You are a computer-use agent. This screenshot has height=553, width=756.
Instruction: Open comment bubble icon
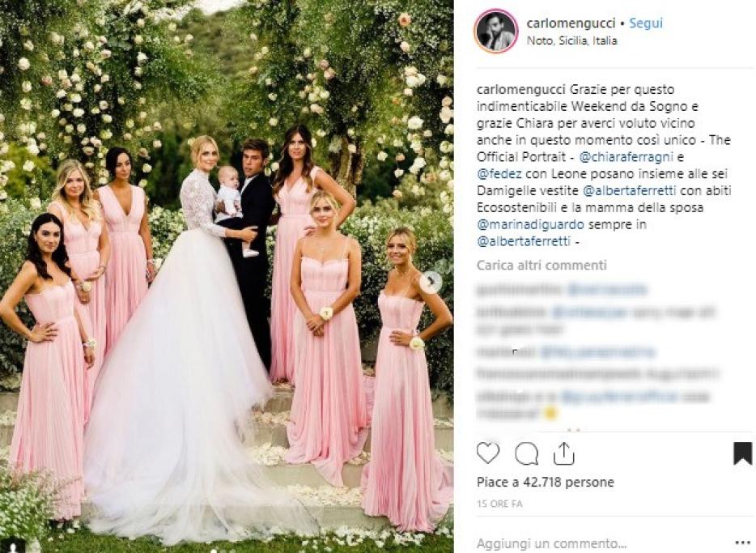[526, 453]
